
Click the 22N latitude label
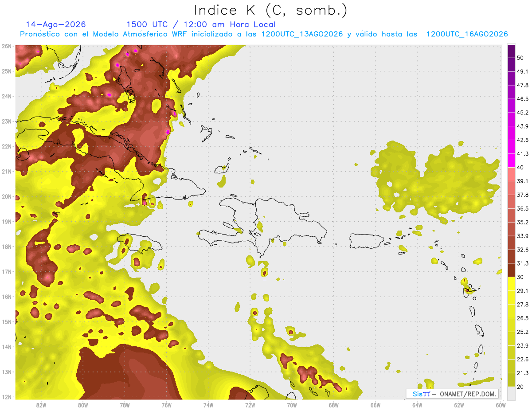6,146
